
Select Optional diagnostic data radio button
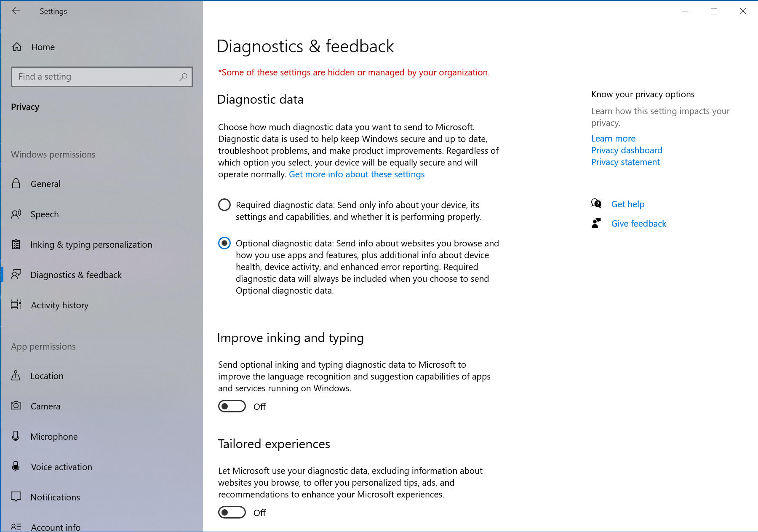click(224, 243)
